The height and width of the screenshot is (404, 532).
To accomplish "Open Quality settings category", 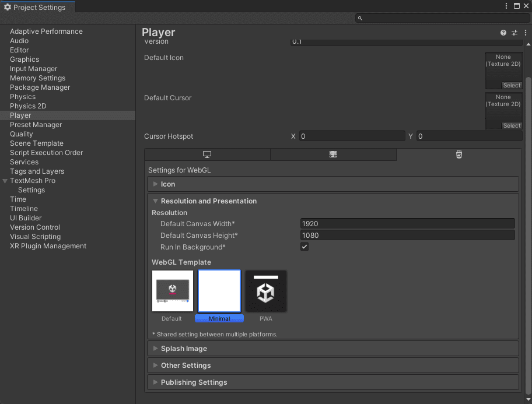I will coord(21,134).
